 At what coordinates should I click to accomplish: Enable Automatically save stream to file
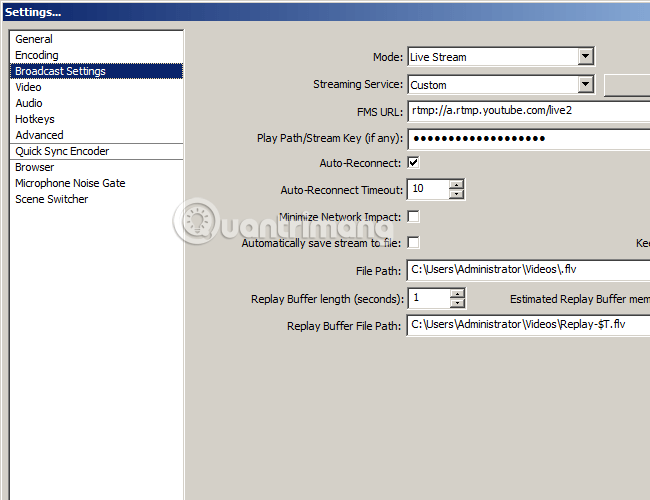coord(413,243)
